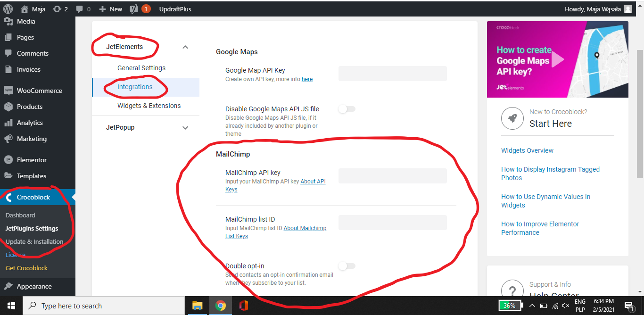
Task: Click the Marketing megaphone icon
Action: click(8, 139)
